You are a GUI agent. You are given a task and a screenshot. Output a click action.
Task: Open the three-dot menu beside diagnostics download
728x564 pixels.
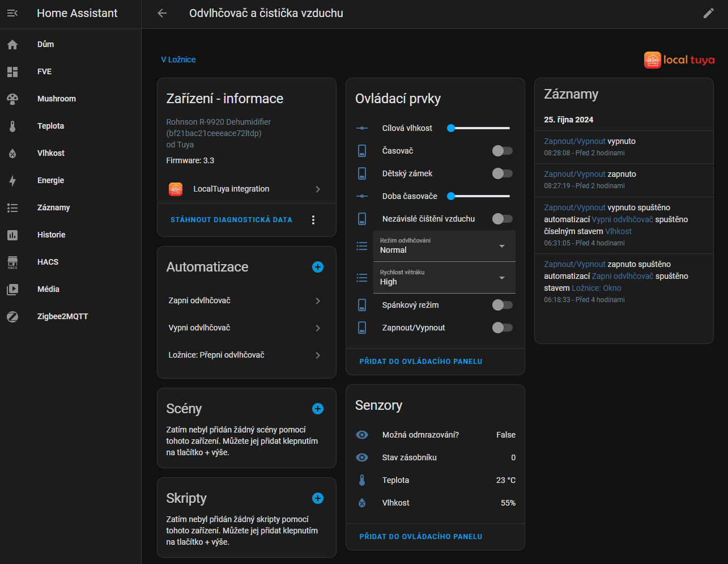[313, 220]
